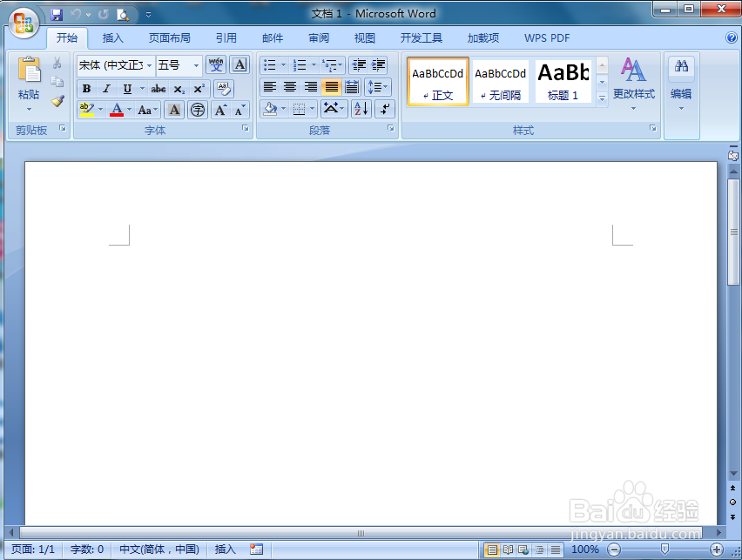Apply the 无间隔 style
The width and height of the screenshot is (742, 560).
[x=501, y=81]
